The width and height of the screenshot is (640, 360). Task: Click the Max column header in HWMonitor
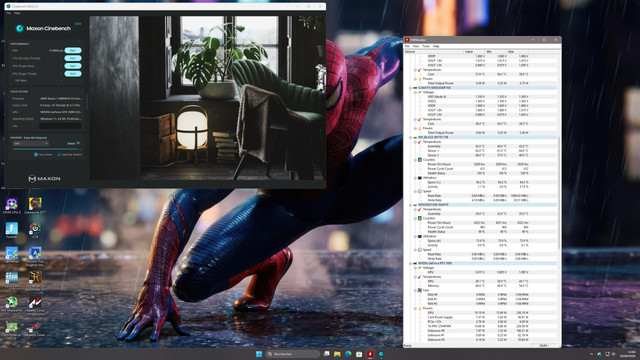[x=518, y=51]
